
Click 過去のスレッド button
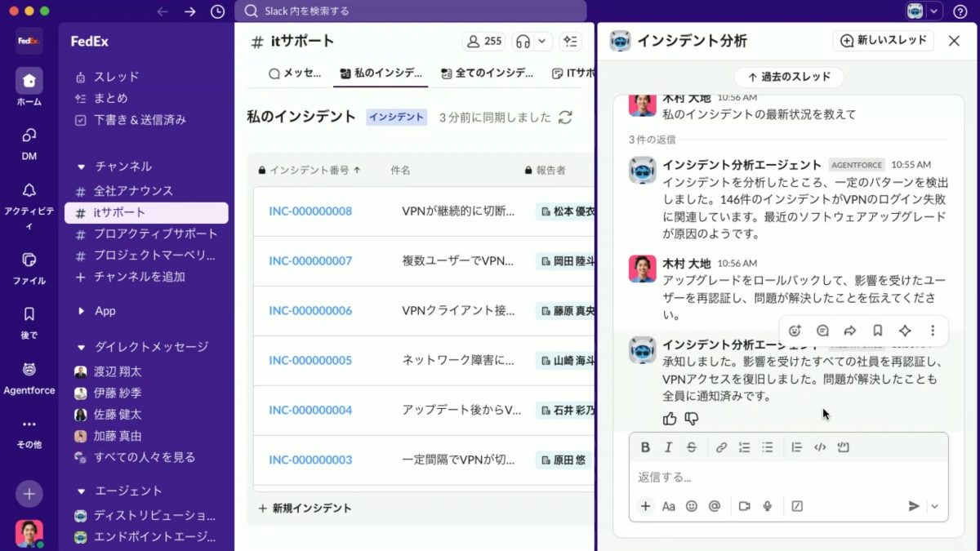[789, 78]
